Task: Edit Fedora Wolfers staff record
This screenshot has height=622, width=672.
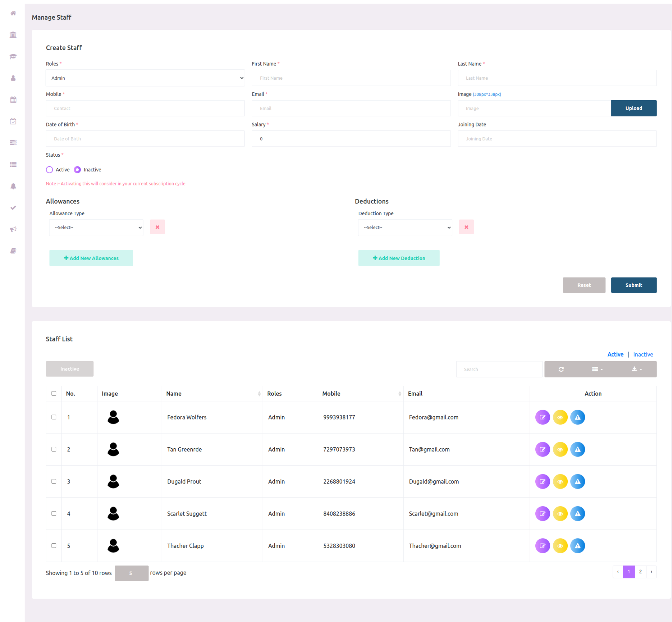Action: (543, 418)
